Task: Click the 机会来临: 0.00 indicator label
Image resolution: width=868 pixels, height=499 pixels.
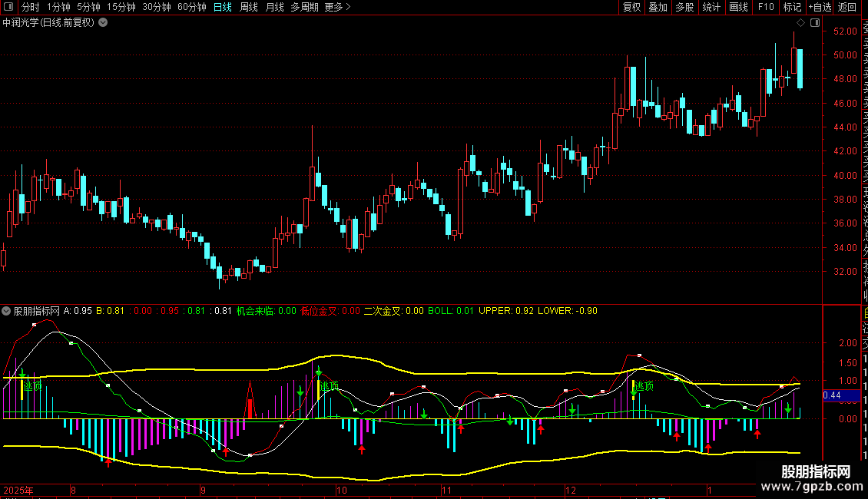Action: [x=267, y=311]
